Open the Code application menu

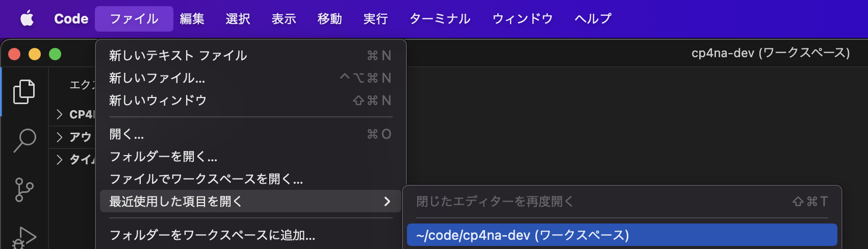71,19
